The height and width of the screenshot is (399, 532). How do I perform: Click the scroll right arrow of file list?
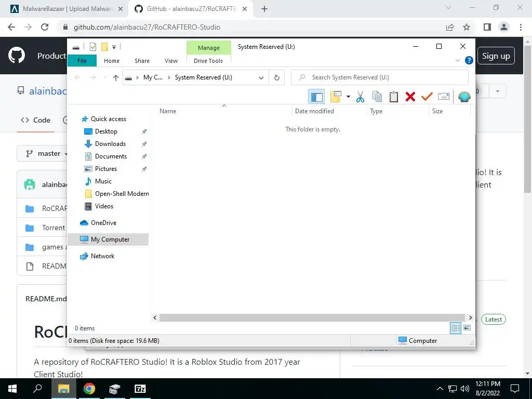tap(470, 317)
